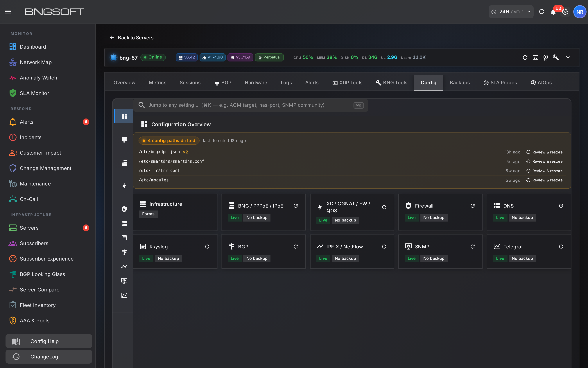
Task: Click the Config Help button
Action: [x=49, y=341]
